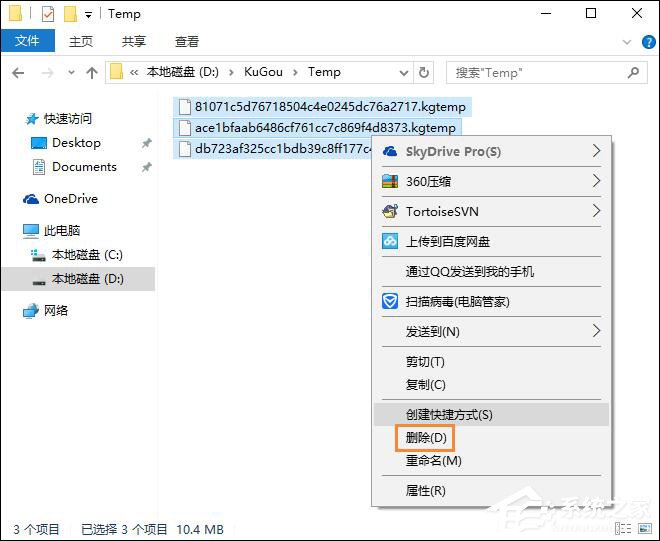Screen dimensions: 660x541
Task: Click 本地磁盘 (D:) in the address bar
Action: 183,72
